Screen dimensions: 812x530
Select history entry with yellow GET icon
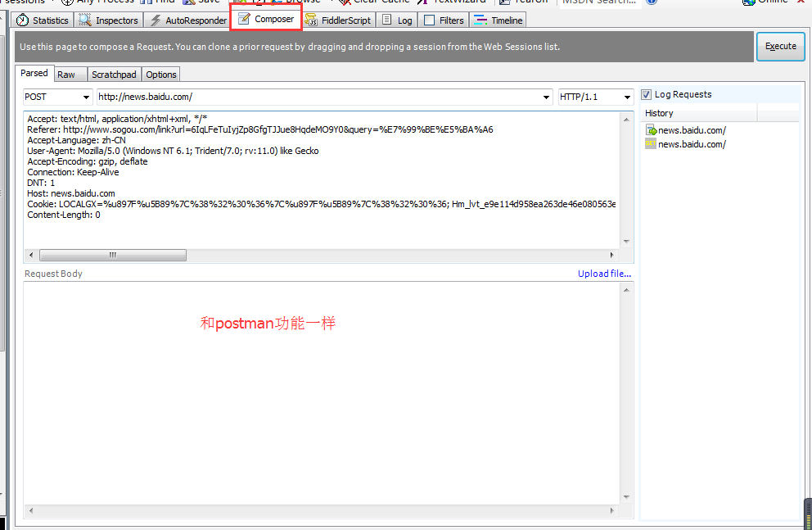tap(686, 144)
